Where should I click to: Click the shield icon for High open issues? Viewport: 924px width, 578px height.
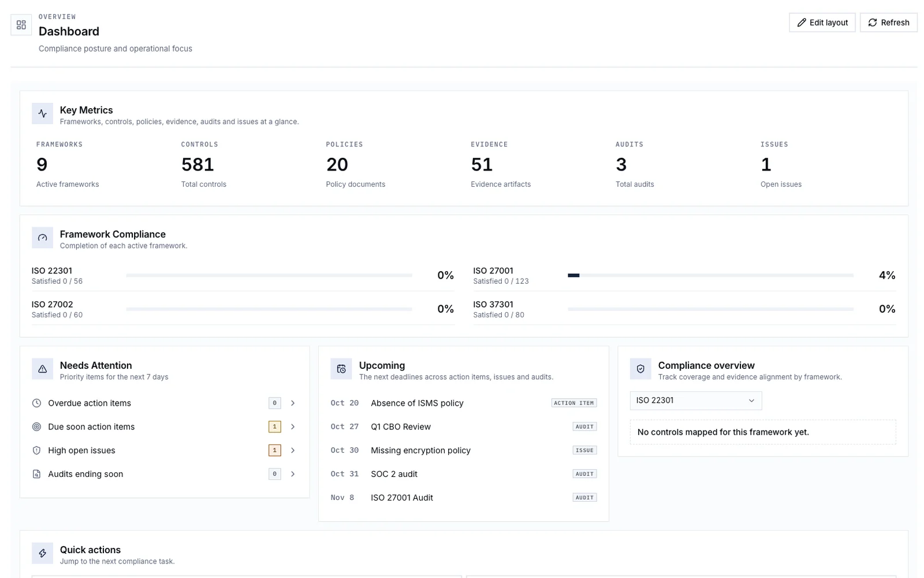[36, 450]
